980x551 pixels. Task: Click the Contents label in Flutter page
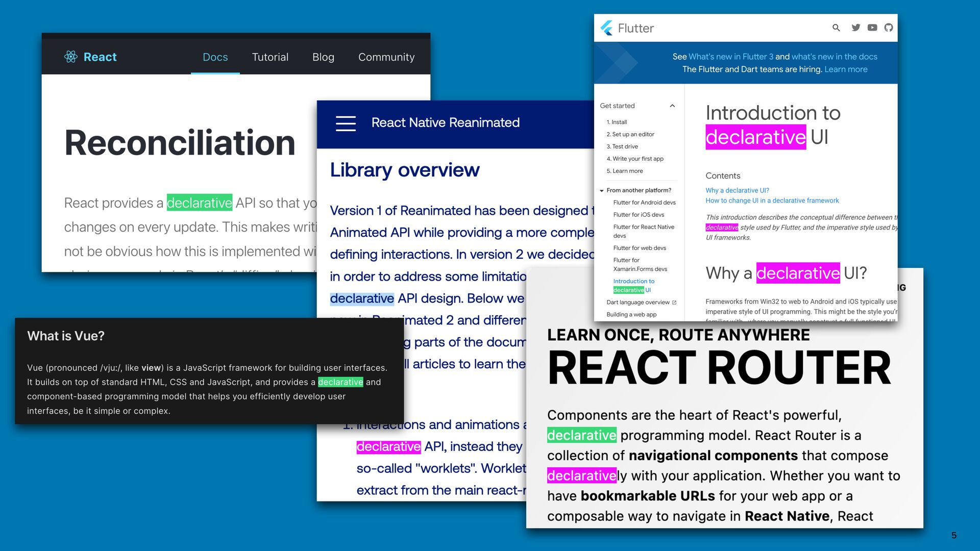tap(723, 176)
